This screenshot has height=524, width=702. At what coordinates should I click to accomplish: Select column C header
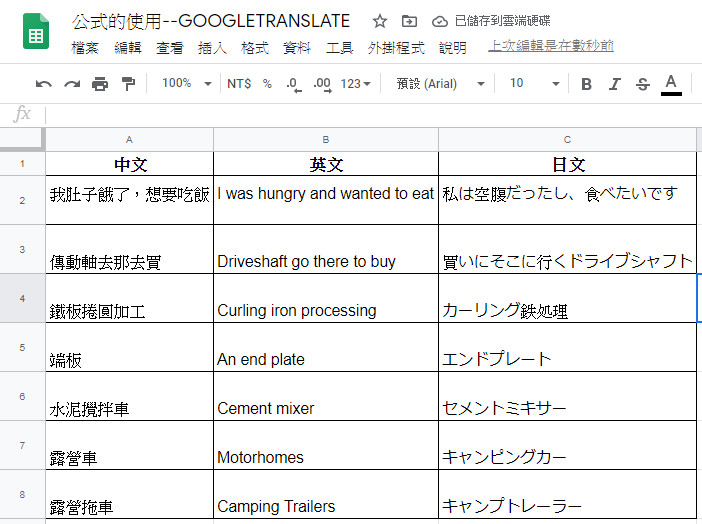point(567,140)
